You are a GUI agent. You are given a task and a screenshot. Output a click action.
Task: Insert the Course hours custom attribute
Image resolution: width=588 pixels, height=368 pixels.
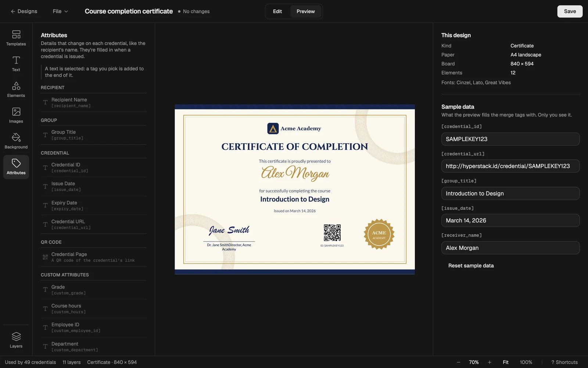point(94,309)
